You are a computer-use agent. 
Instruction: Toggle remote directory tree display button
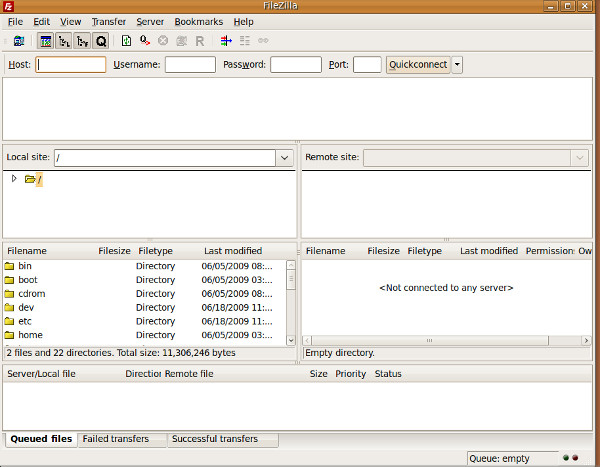[82, 41]
